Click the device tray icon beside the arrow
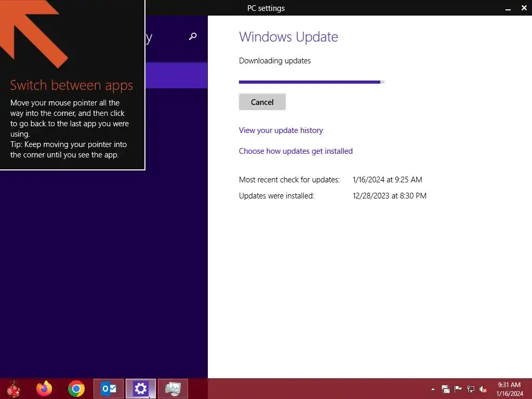 pos(445,389)
